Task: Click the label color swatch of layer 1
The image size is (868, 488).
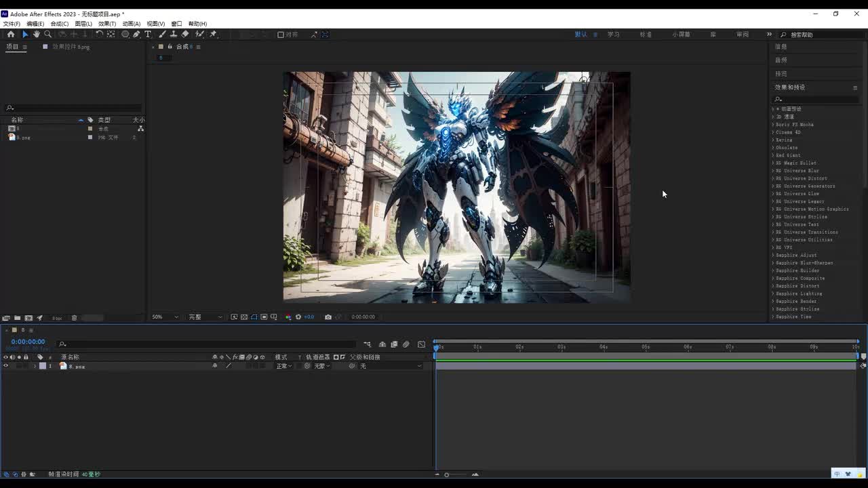Action: [x=43, y=366]
